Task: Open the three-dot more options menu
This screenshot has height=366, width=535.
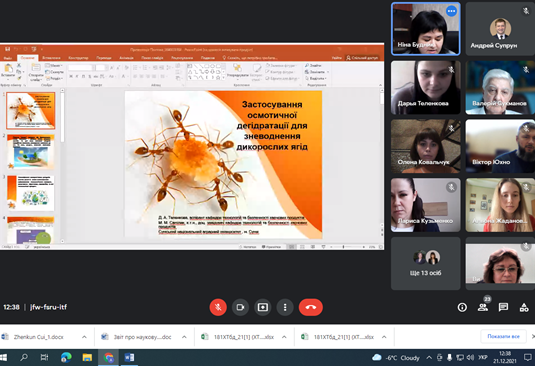Action: tap(285, 307)
